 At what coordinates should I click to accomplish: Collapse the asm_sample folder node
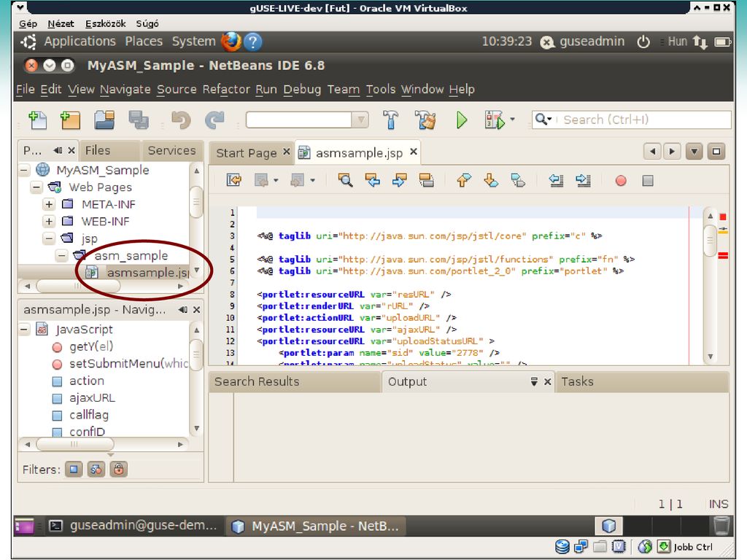click(x=61, y=255)
